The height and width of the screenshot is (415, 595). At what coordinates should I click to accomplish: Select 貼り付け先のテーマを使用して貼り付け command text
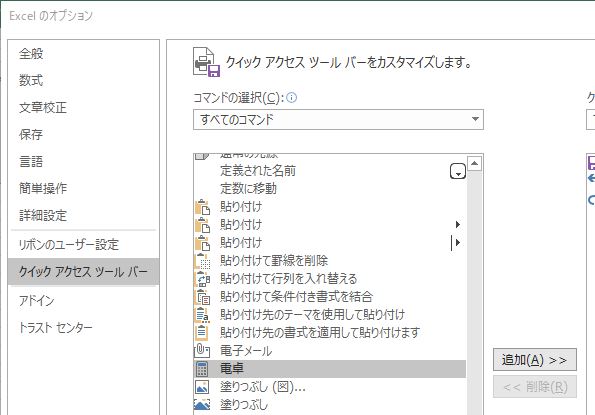pos(312,314)
